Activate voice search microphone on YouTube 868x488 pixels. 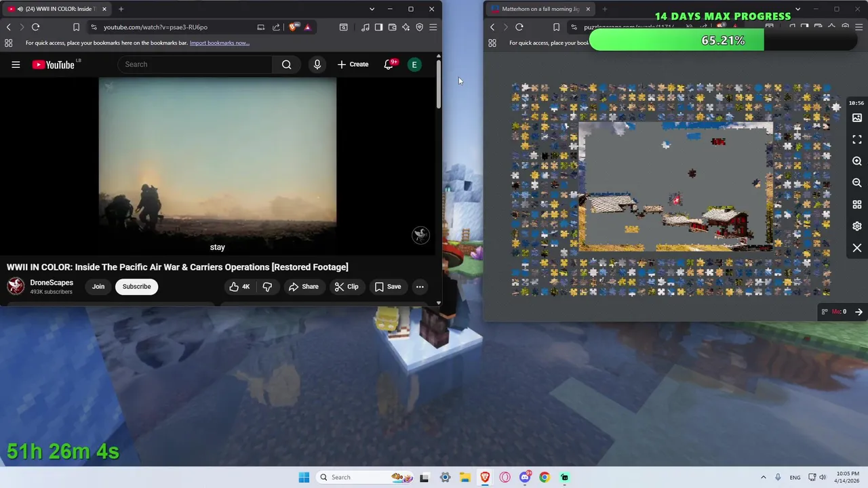[x=317, y=64]
